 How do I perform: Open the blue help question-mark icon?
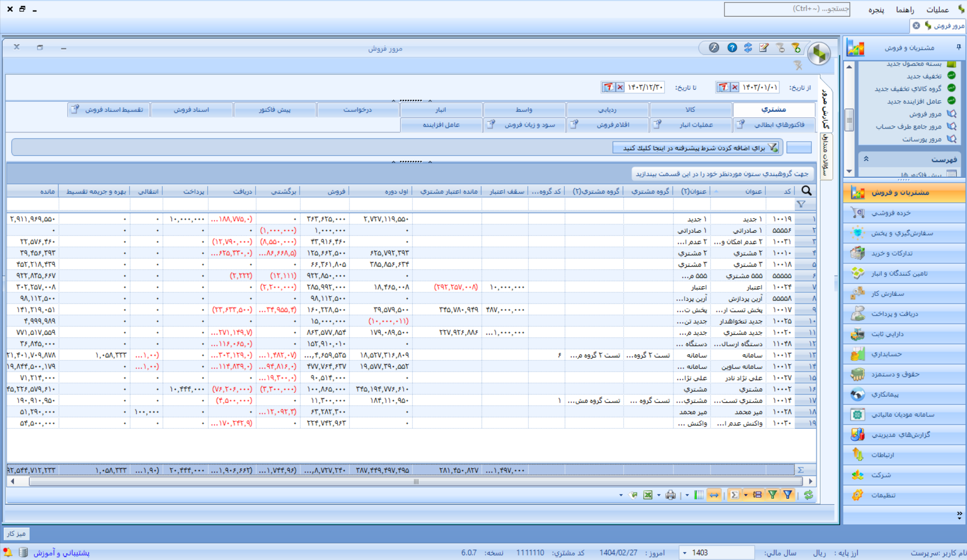(732, 48)
